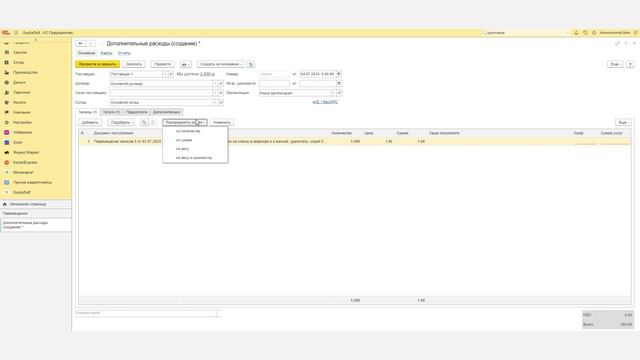Expand the Заказ поставщику dropdown arrow
The image size is (640, 360).
(x=215, y=93)
